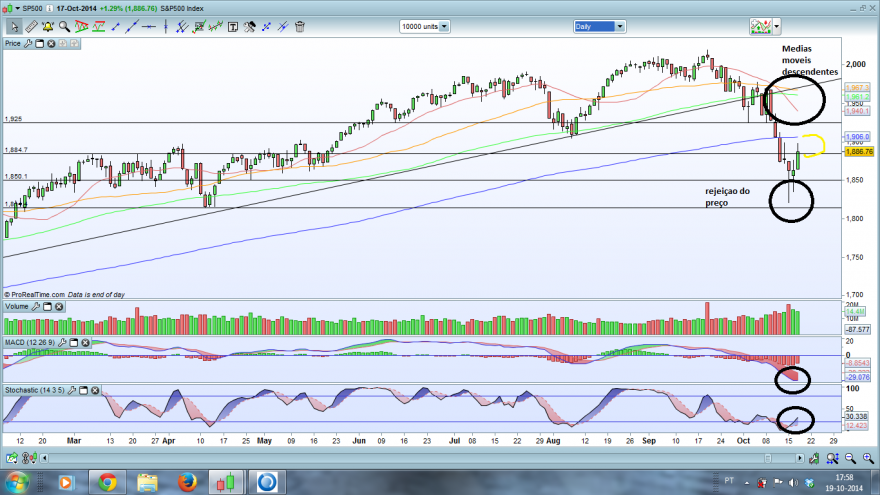This screenshot has height=495, width=880.
Task: Choose the text annotation tool
Action: 232,26
